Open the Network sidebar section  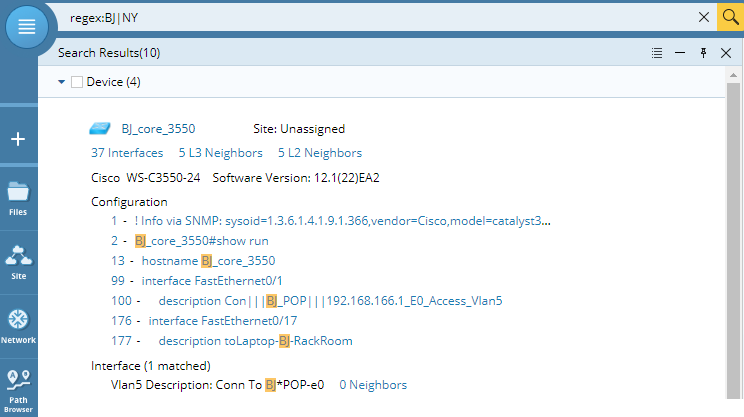pos(18,324)
